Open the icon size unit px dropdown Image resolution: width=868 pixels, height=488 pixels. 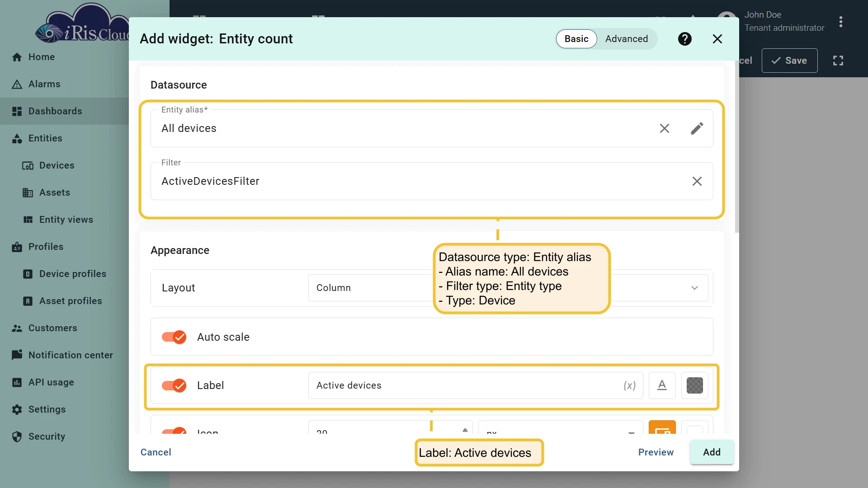coord(561,427)
